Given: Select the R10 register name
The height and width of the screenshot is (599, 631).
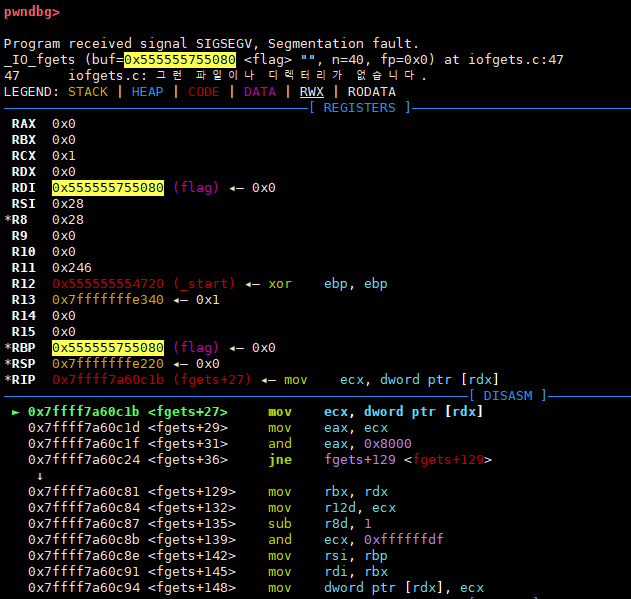Looking at the screenshot, I should point(24,252).
